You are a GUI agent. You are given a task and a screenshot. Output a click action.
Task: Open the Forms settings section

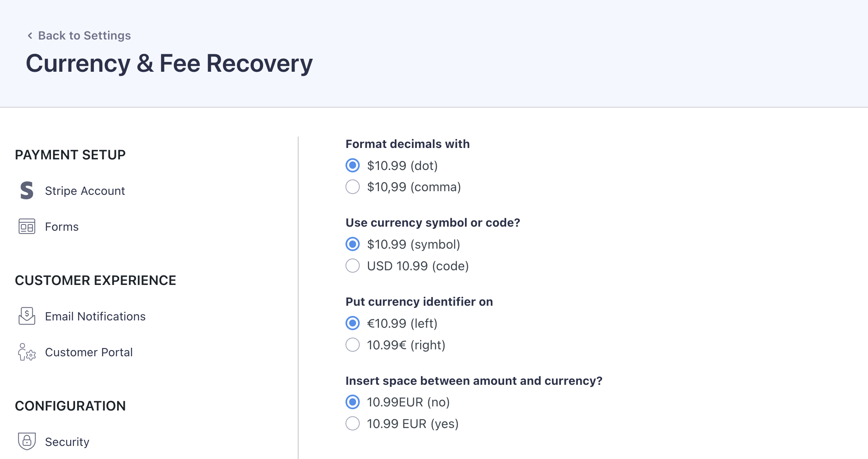[62, 227]
